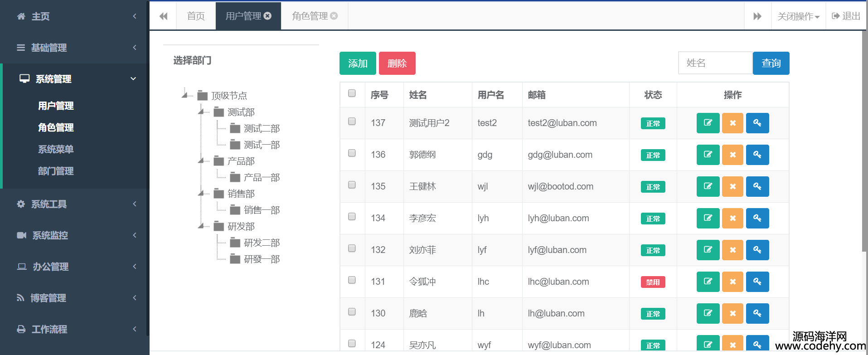This screenshot has height=355, width=868.
Task: Open 部门管理 in the sidebar
Action: pyautogui.click(x=56, y=171)
